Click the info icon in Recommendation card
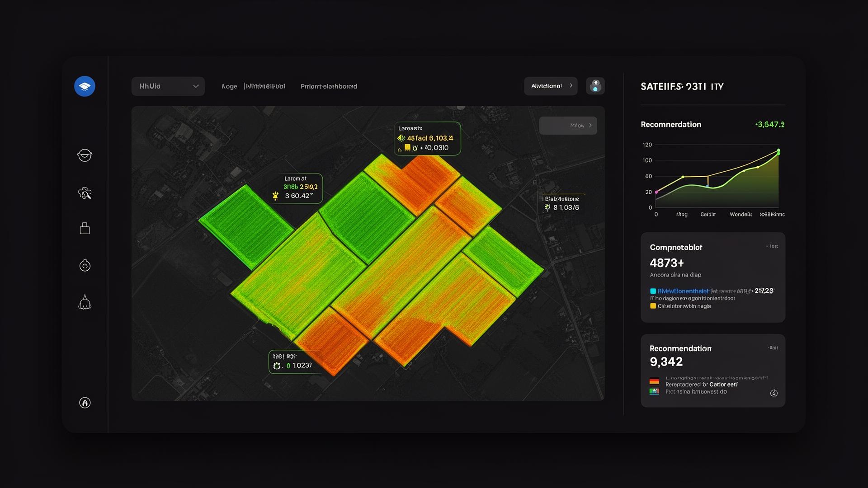Image resolution: width=868 pixels, height=488 pixels. click(x=774, y=393)
